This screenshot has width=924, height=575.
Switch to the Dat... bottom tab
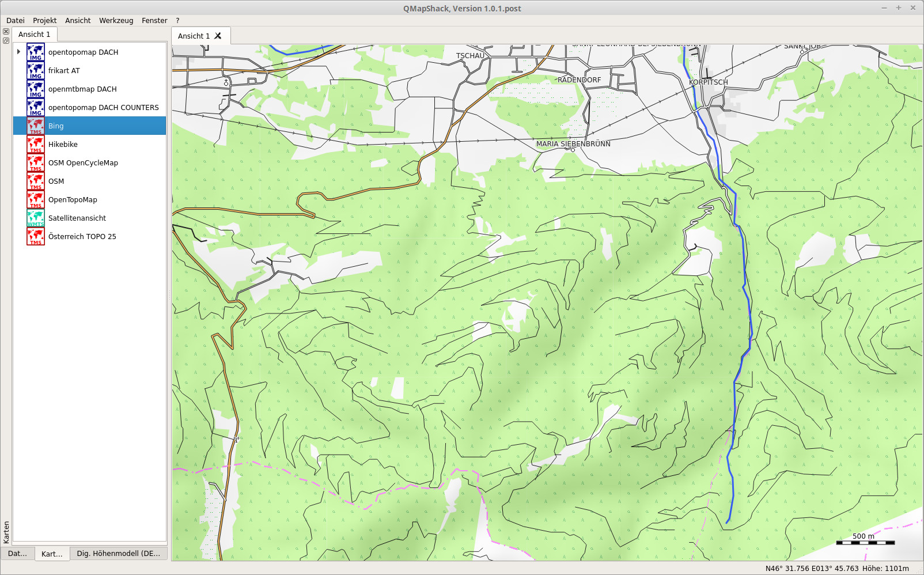17,553
